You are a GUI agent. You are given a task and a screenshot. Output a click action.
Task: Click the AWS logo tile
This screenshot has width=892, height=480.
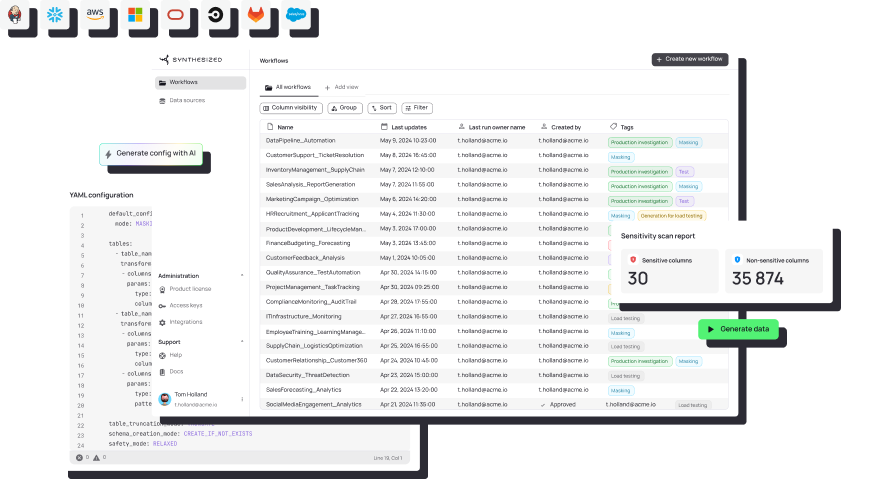point(95,15)
